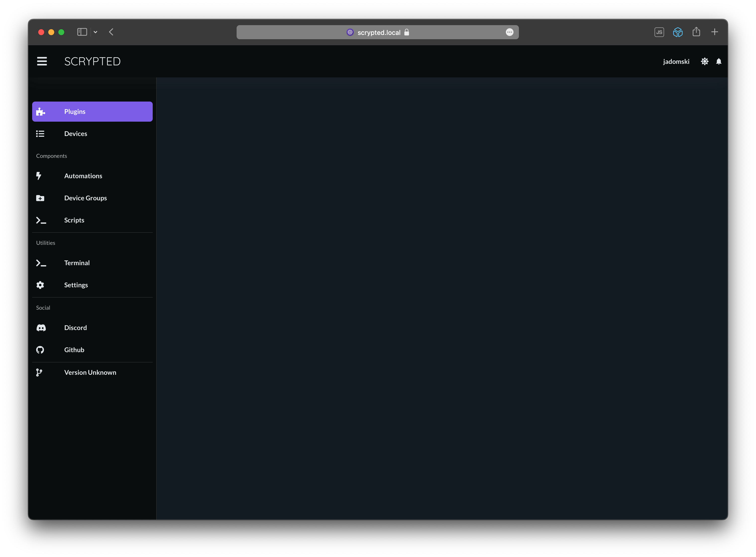Click the Github logo icon
The image size is (756, 557).
pos(40,350)
